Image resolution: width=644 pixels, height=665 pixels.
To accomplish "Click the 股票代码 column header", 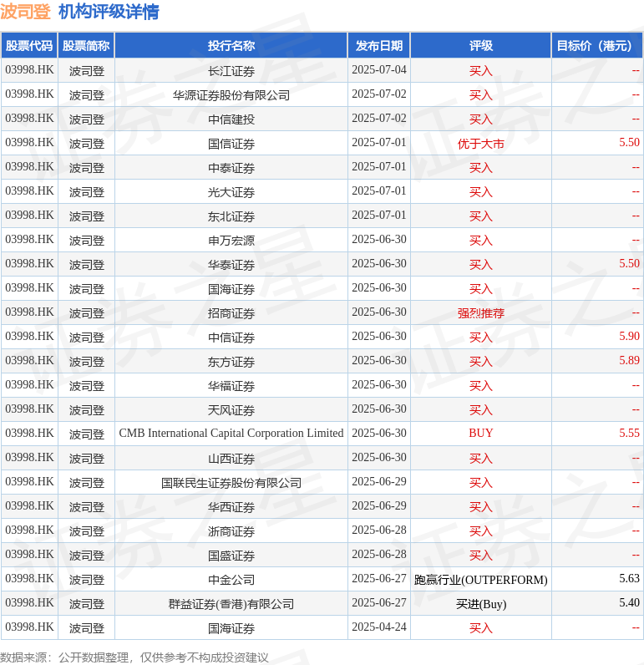I will 29,45.
